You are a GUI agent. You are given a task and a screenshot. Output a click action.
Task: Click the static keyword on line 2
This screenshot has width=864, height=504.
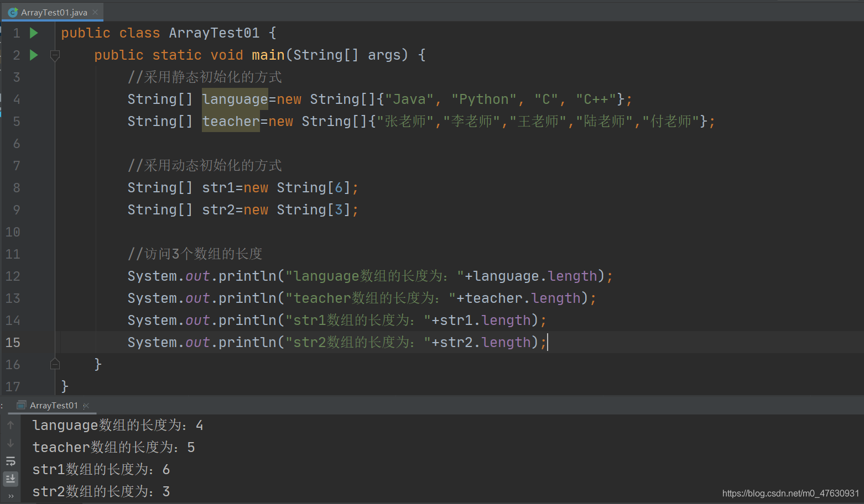[177, 55]
